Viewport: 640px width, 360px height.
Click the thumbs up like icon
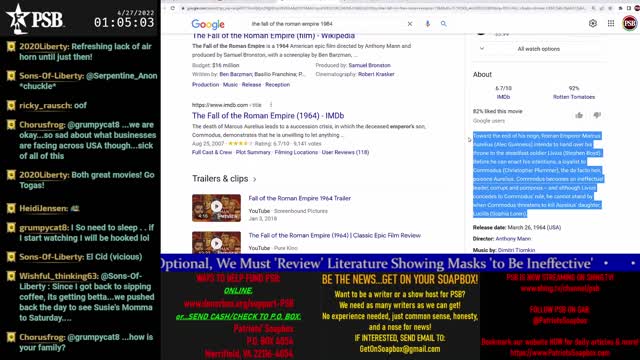click(x=579, y=116)
